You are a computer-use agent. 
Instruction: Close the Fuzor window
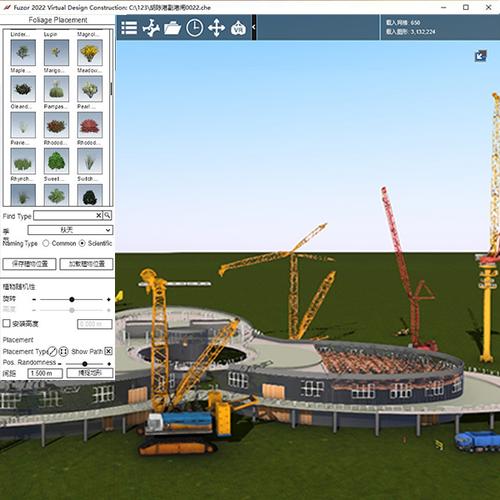click(489, 7)
